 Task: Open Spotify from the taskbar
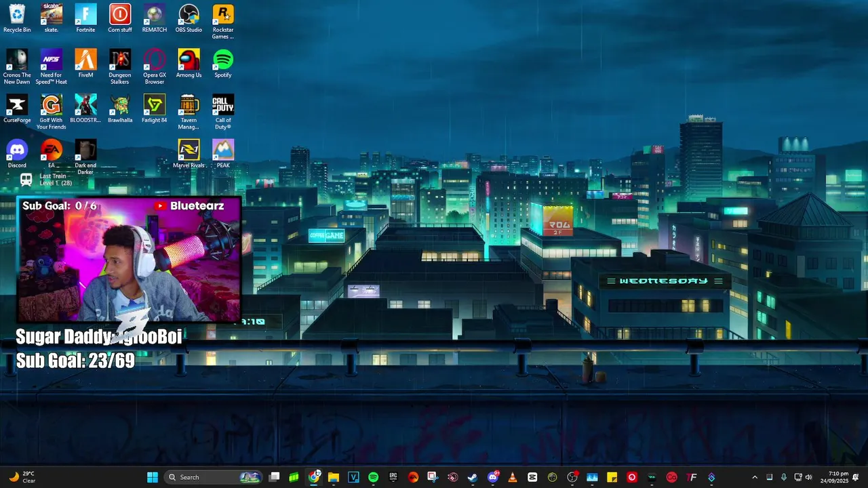[373, 477]
